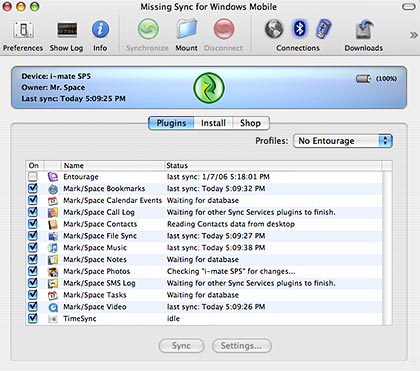
Task: Select the USB device connection icon
Action: click(323, 29)
